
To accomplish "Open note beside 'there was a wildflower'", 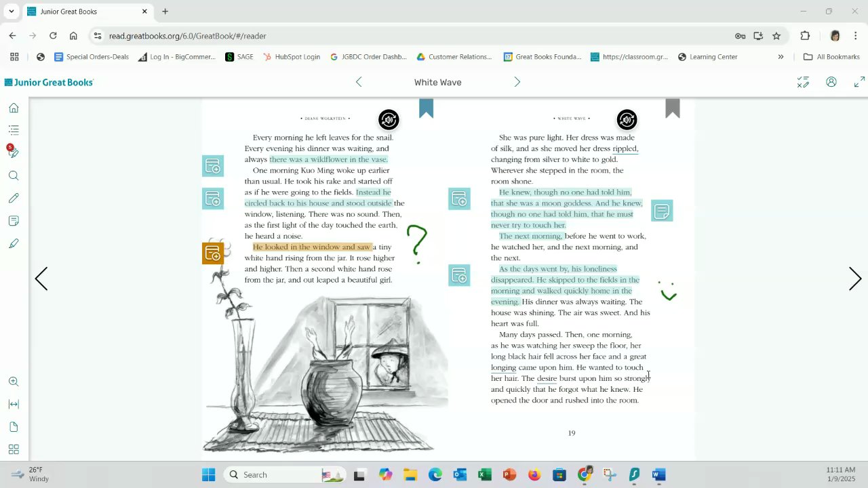I will click(x=213, y=166).
